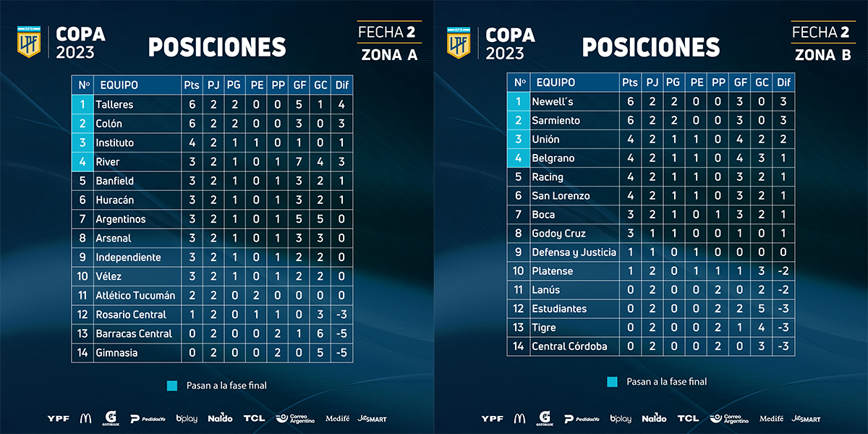Screen dimensions: 868x434
Task: Click the Dif column header in Zona B table
Action: 783,82
